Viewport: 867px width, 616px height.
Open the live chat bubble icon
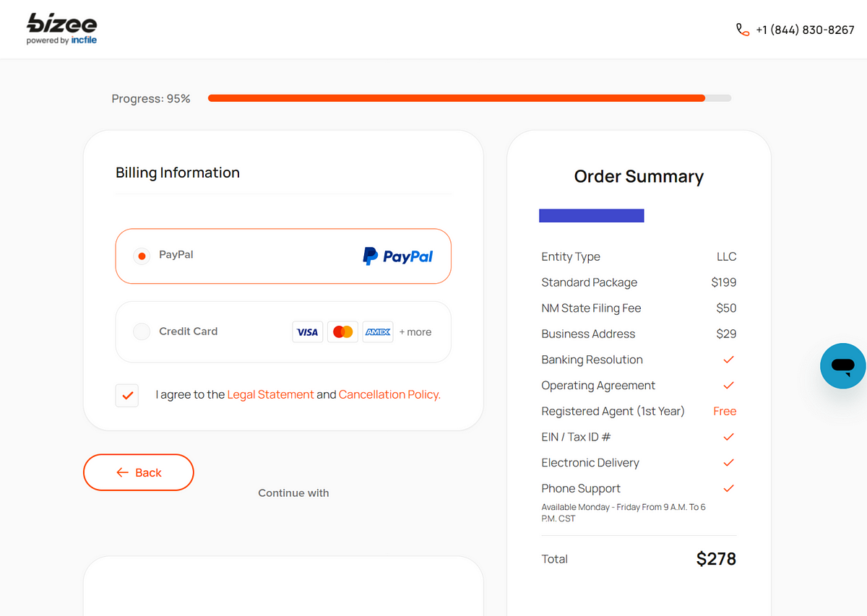842,366
